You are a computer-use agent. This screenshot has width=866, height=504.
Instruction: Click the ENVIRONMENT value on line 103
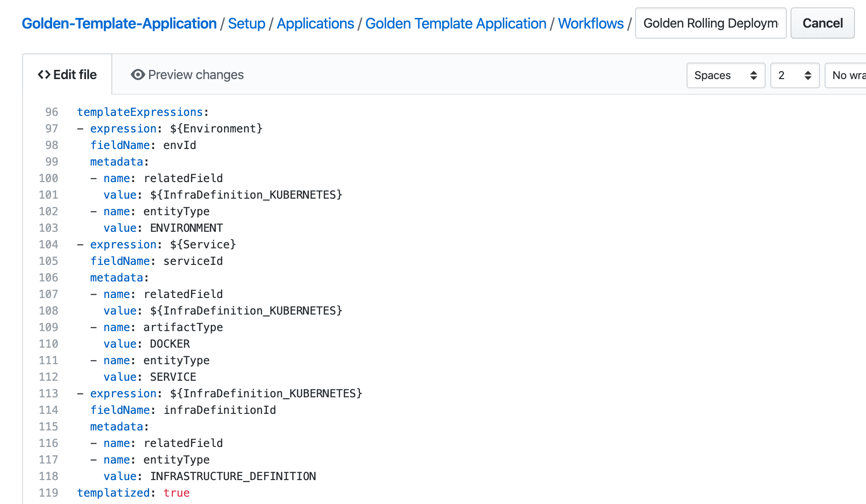[x=186, y=228]
